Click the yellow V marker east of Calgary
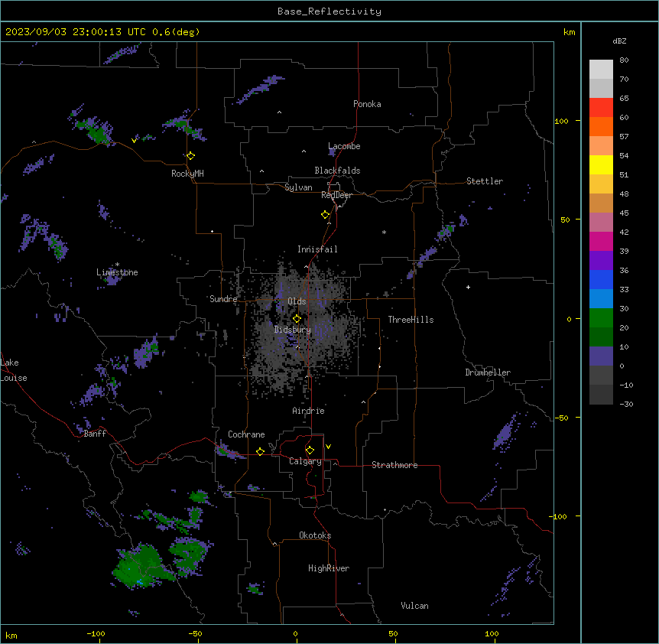 328,447
